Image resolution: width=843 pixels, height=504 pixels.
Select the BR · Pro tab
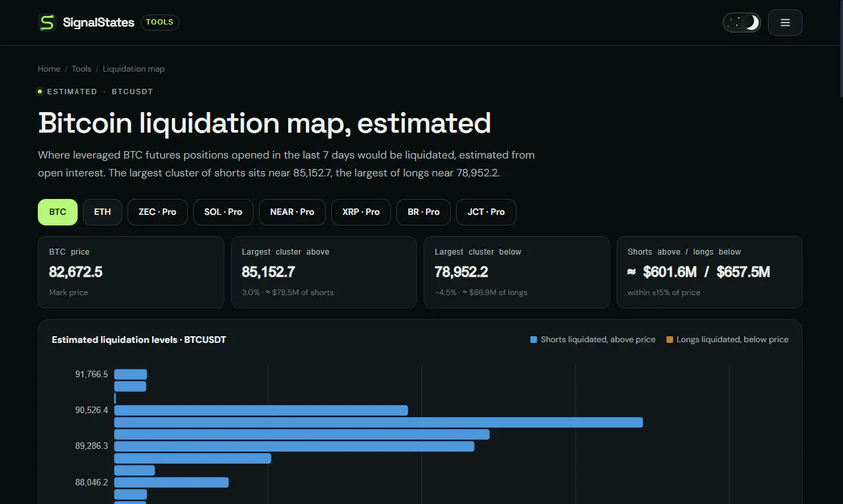pos(423,212)
